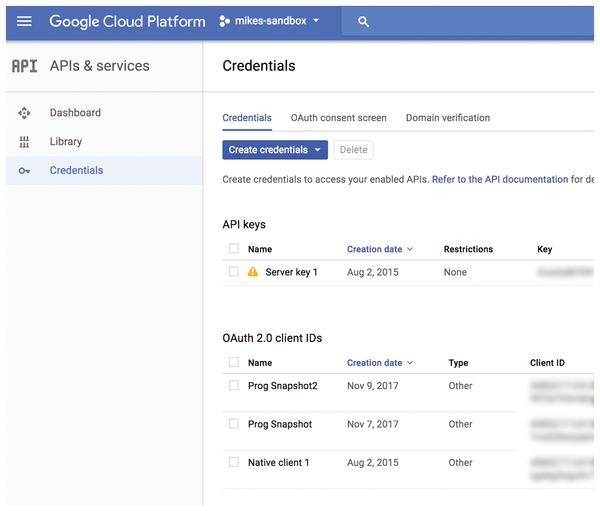Click the Aug 2, 2015 date of Server key 1
Image resolution: width=600 pixels, height=511 pixels.
(x=373, y=272)
